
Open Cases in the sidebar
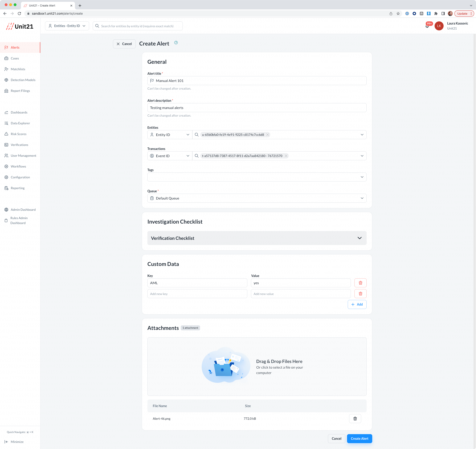pyautogui.click(x=15, y=58)
